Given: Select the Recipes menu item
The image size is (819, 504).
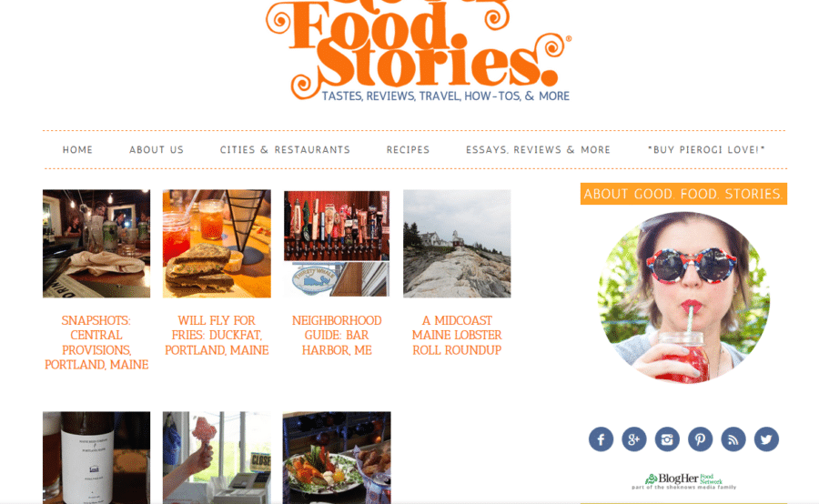Looking at the screenshot, I should click(408, 150).
